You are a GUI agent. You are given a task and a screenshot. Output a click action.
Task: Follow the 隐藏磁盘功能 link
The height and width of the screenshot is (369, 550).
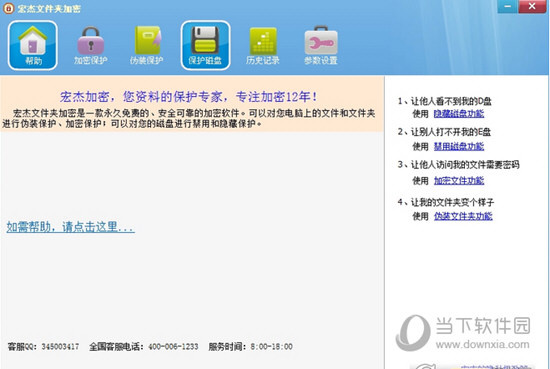tap(459, 114)
